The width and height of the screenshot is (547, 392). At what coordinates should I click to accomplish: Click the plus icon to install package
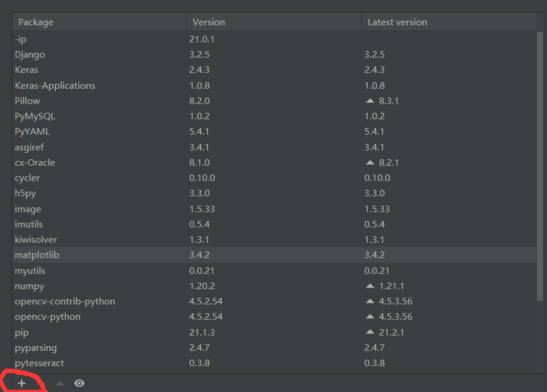coord(22,383)
